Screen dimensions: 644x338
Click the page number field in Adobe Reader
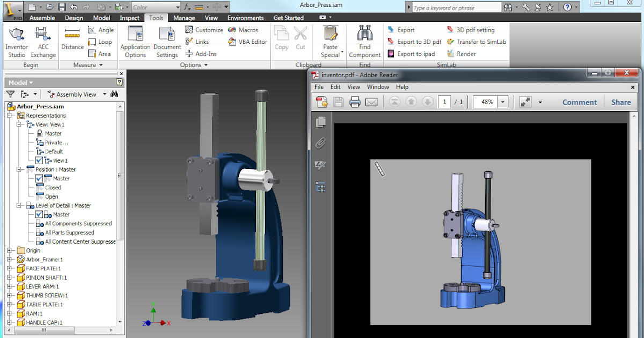[444, 102]
